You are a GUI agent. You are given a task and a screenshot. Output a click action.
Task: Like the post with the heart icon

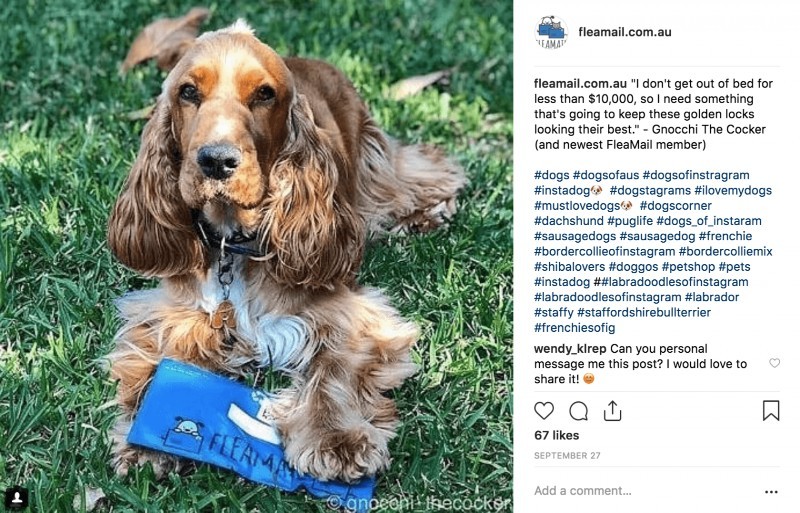tap(544, 410)
